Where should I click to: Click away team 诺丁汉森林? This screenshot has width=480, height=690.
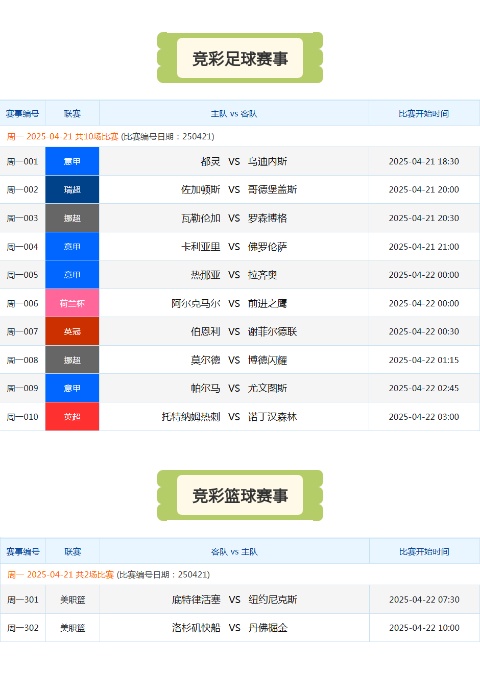coord(272,417)
